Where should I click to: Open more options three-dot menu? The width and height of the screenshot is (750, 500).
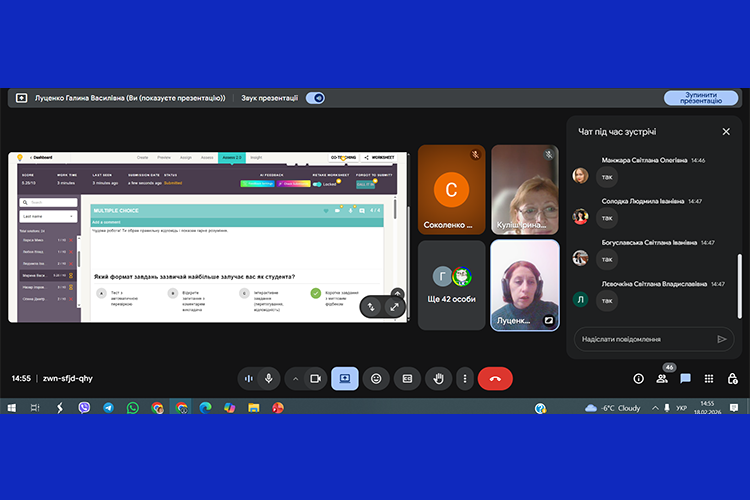pos(464,379)
